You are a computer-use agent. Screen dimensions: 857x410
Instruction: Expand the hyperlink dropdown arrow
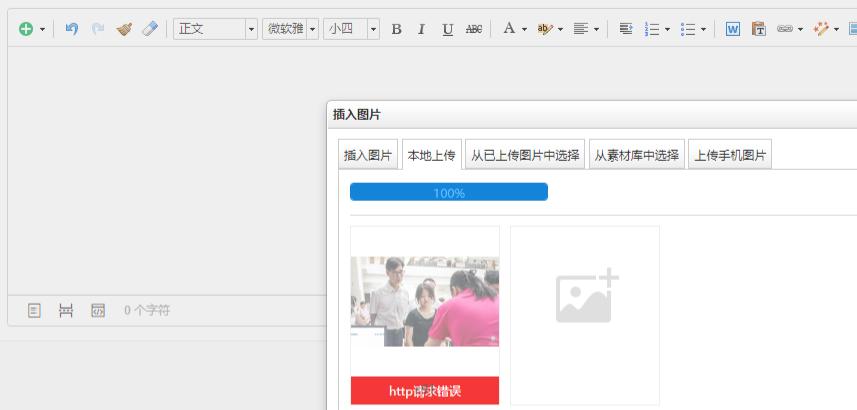[800, 30]
